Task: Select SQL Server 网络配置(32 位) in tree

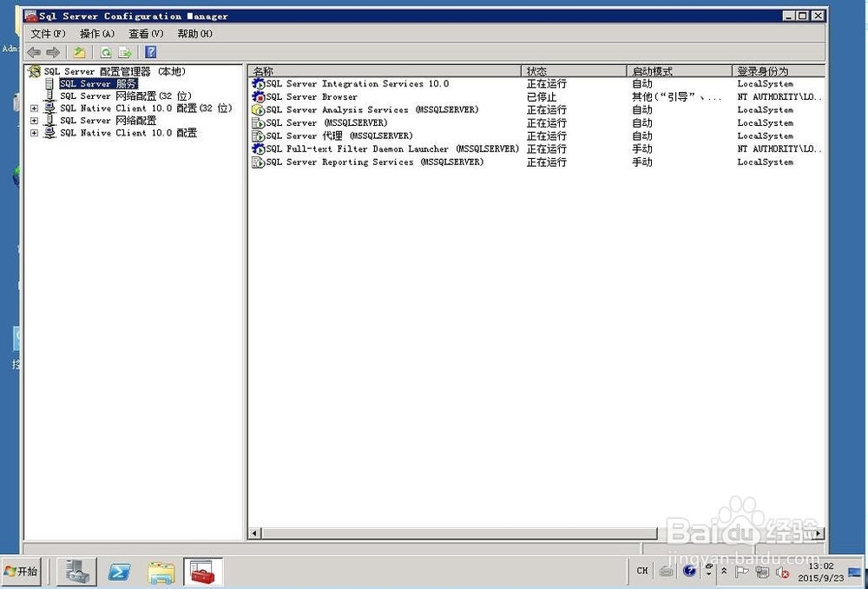Action: [126, 96]
